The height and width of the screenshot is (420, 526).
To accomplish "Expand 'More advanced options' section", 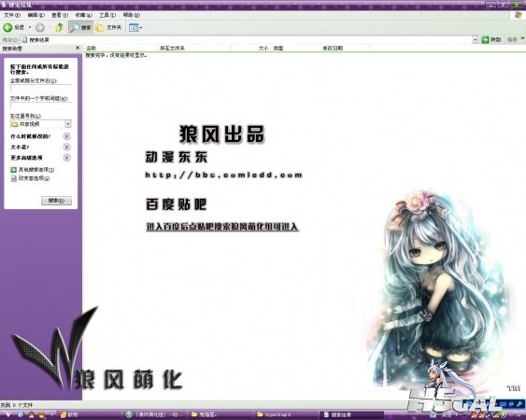I will [x=66, y=158].
